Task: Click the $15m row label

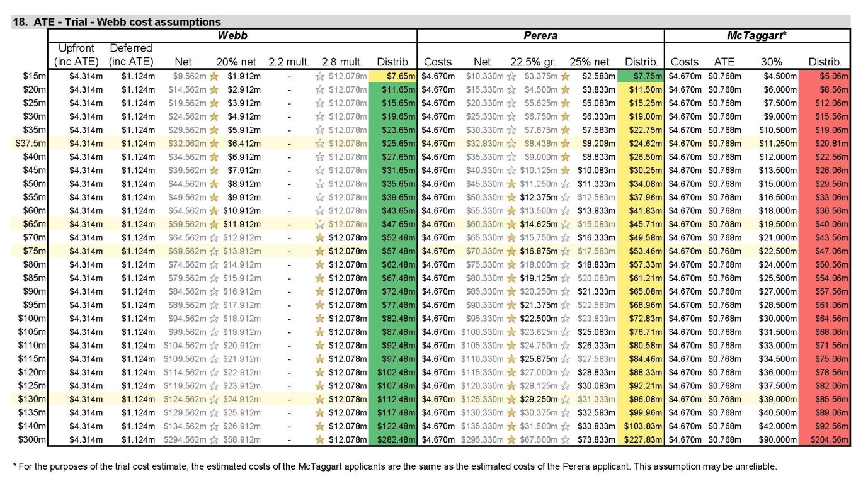Action: pos(36,76)
